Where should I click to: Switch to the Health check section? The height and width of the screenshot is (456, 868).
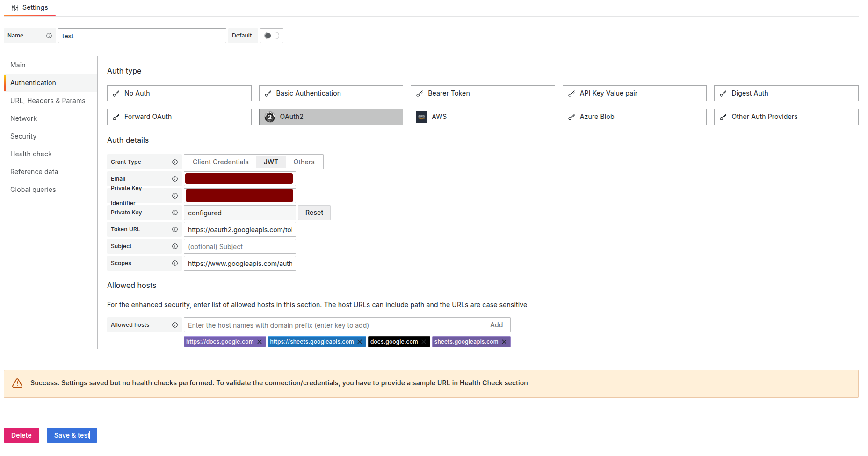(x=31, y=154)
